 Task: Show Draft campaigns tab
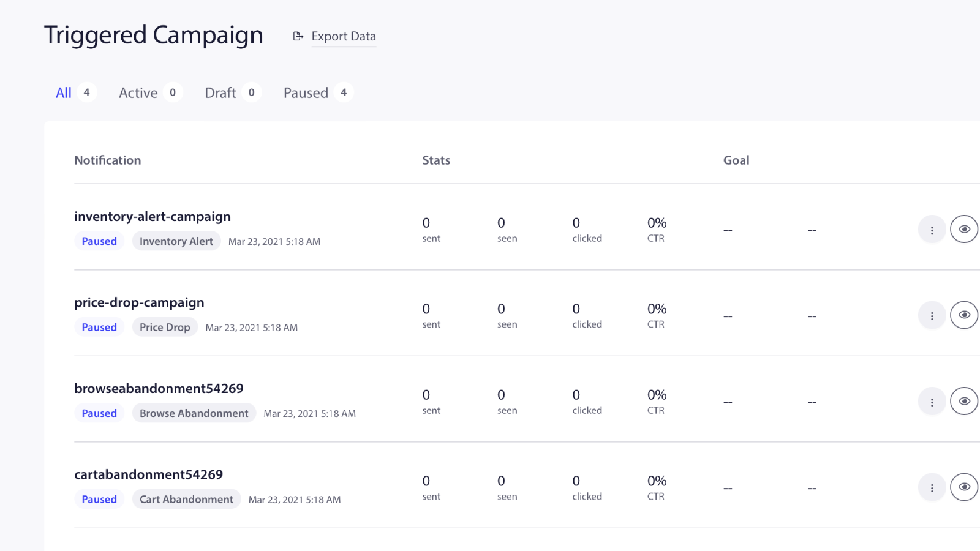(x=221, y=93)
